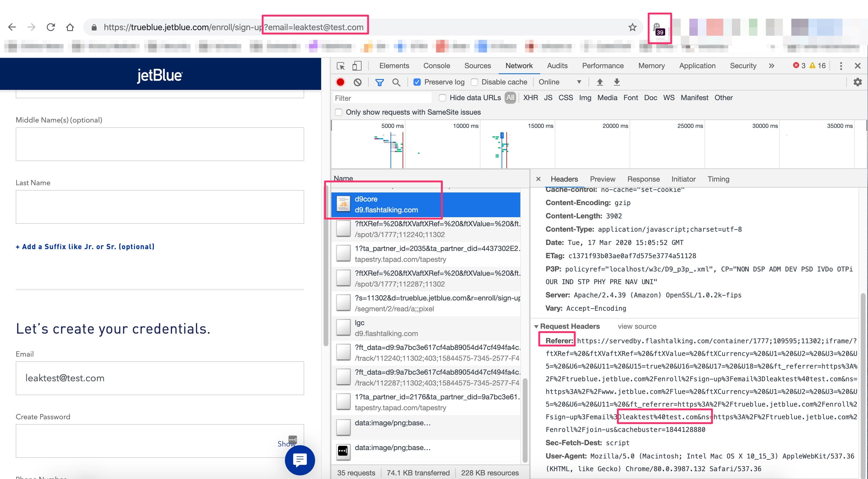Go back with the browser back arrow
Viewport: 868px width, 479px height.
(x=12, y=27)
